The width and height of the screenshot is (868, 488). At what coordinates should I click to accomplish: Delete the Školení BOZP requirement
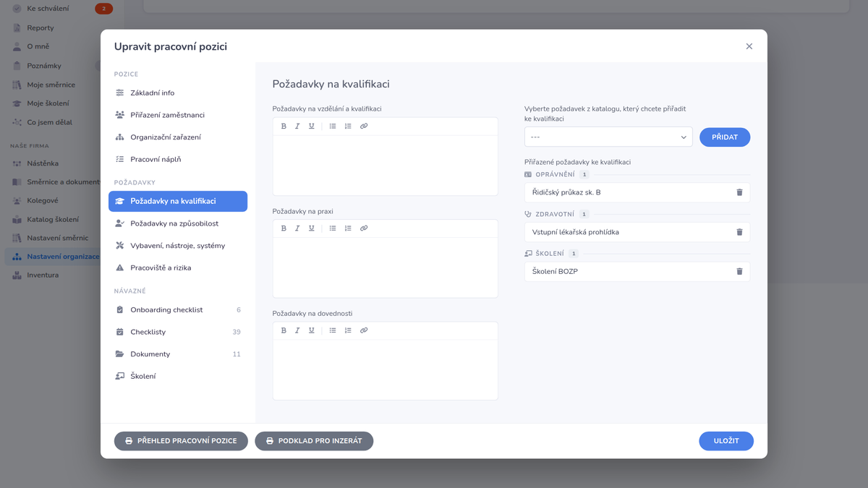[739, 271]
